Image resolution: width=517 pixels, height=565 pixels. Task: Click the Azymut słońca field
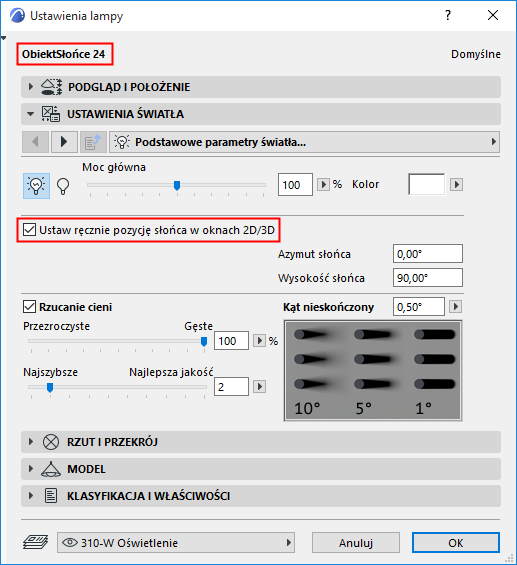(428, 254)
